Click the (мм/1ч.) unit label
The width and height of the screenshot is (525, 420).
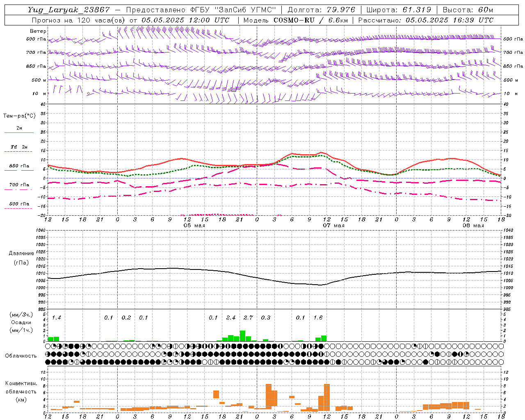pos(21,330)
